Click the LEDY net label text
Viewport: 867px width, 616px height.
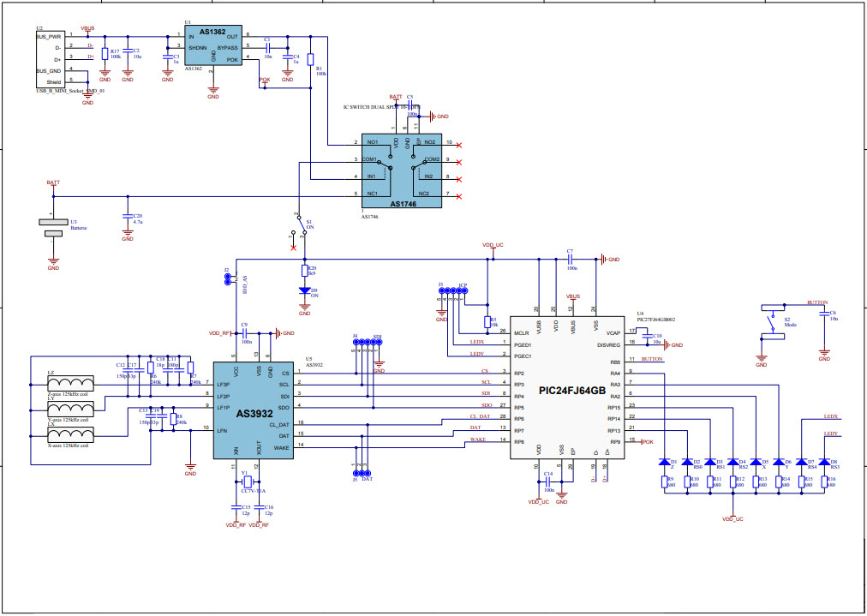832,434
